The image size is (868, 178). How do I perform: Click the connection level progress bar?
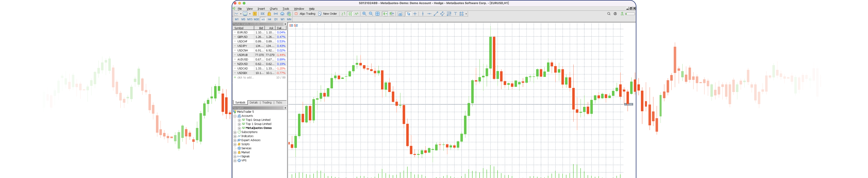630,14
